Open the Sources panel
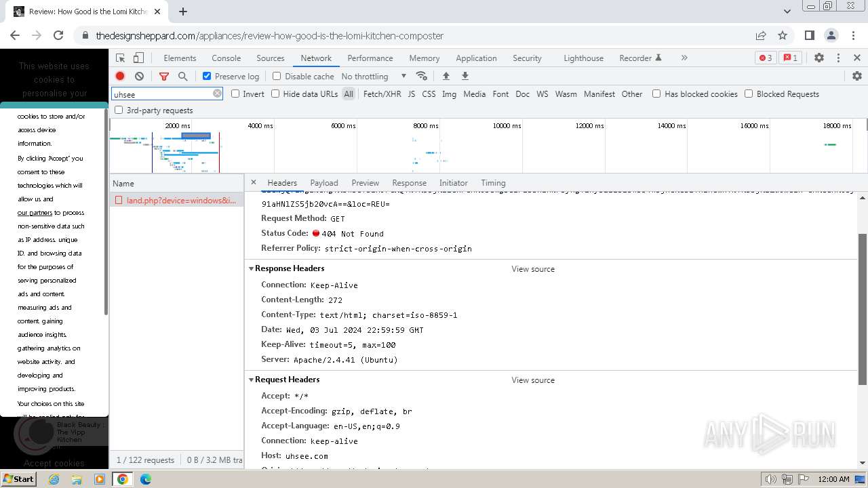 (271, 58)
